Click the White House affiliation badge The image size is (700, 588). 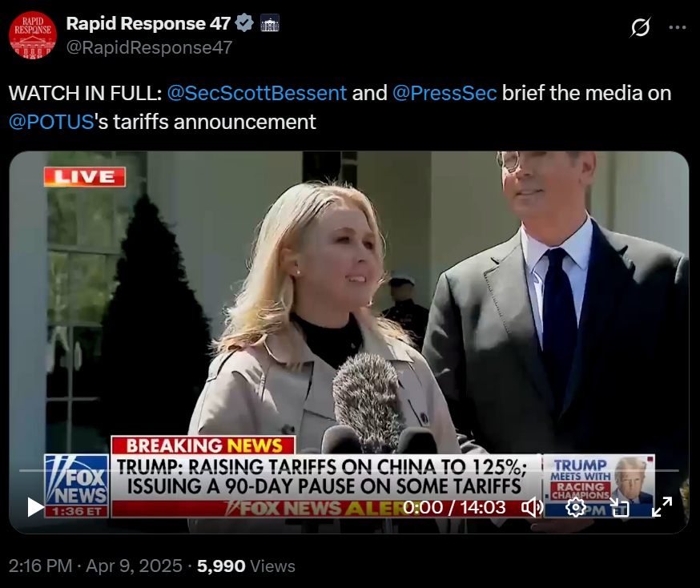tap(270, 22)
